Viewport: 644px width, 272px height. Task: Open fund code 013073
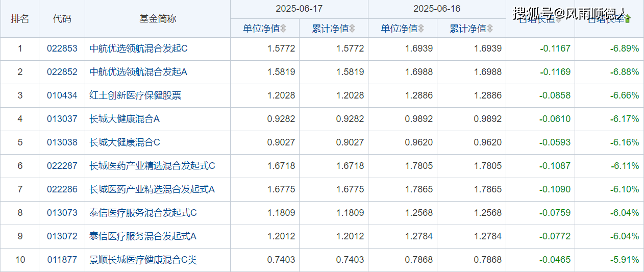(x=62, y=213)
